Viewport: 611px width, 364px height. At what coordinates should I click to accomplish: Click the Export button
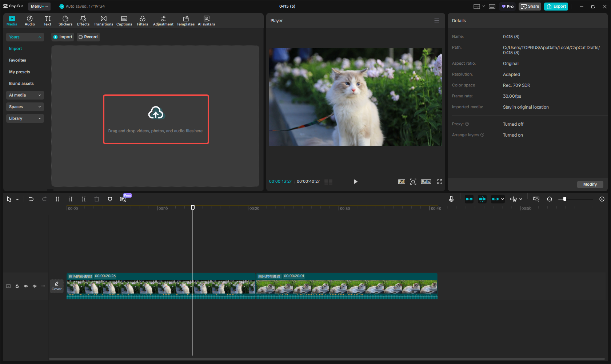pyautogui.click(x=556, y=6)
